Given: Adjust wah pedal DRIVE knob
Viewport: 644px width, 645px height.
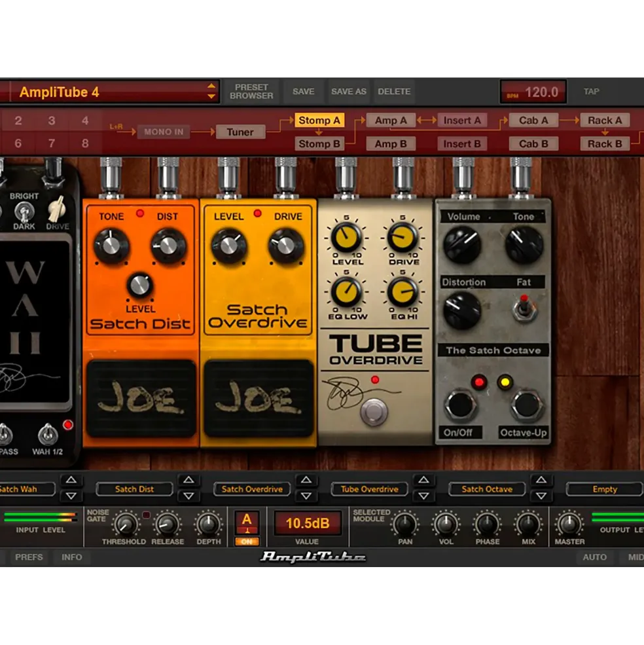Looking at the screenshot, I should click(x=57, y=208).
